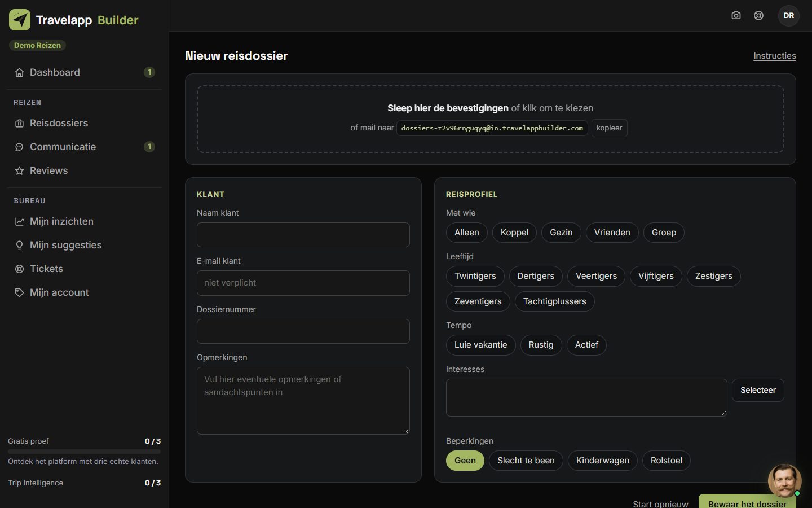Go to Communicatie in the sidebar

84,147
